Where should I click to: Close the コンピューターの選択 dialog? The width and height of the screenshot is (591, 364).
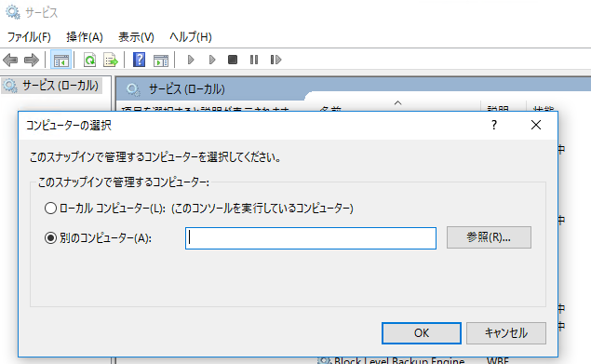coord(536,125)
